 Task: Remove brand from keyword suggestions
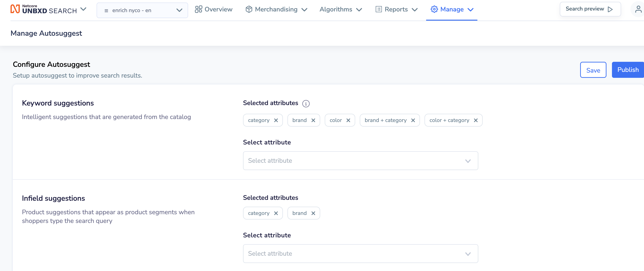(x=313, y=120)
